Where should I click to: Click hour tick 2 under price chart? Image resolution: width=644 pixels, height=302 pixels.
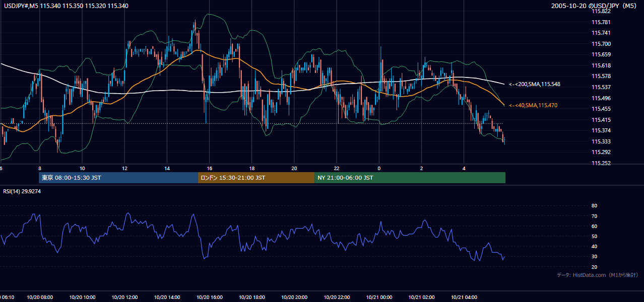pyautogui.click(x=421, y=169)
